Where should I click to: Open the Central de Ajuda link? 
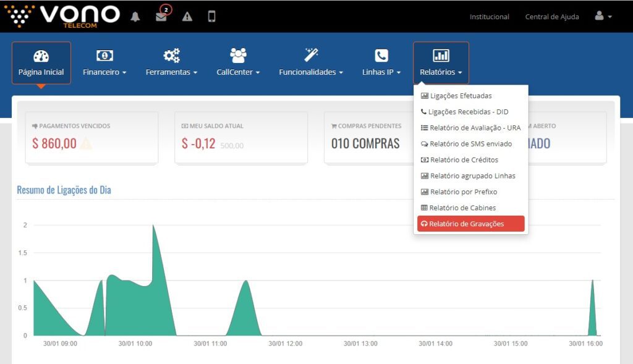[x=551, y=17]
